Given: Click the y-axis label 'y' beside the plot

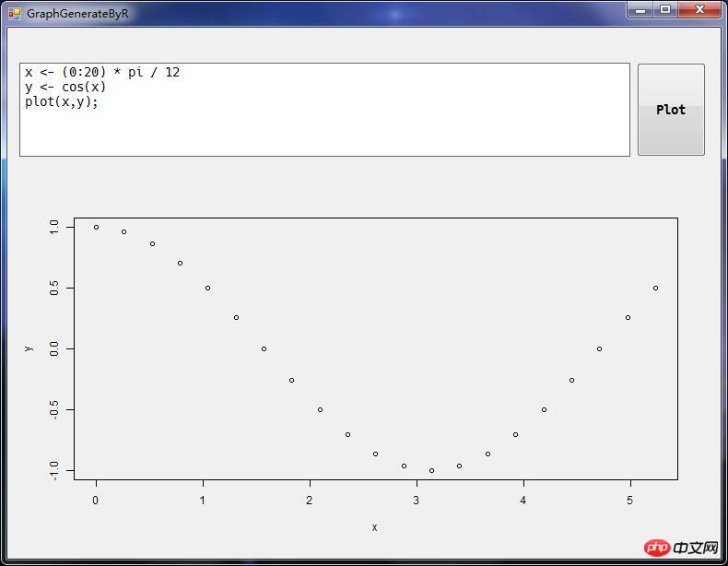Looking at the screenshot, I should click(29, 348).
